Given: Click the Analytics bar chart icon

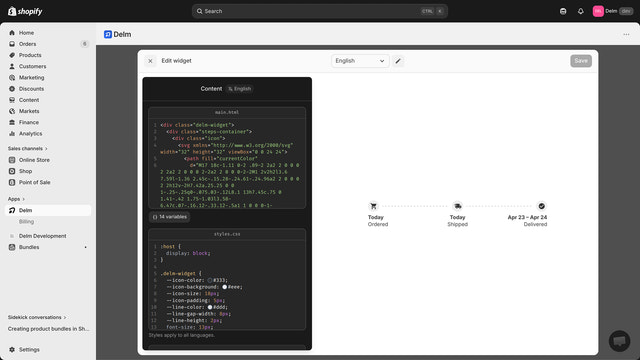Looking at the screenshot, I should [x=12, y=133].
